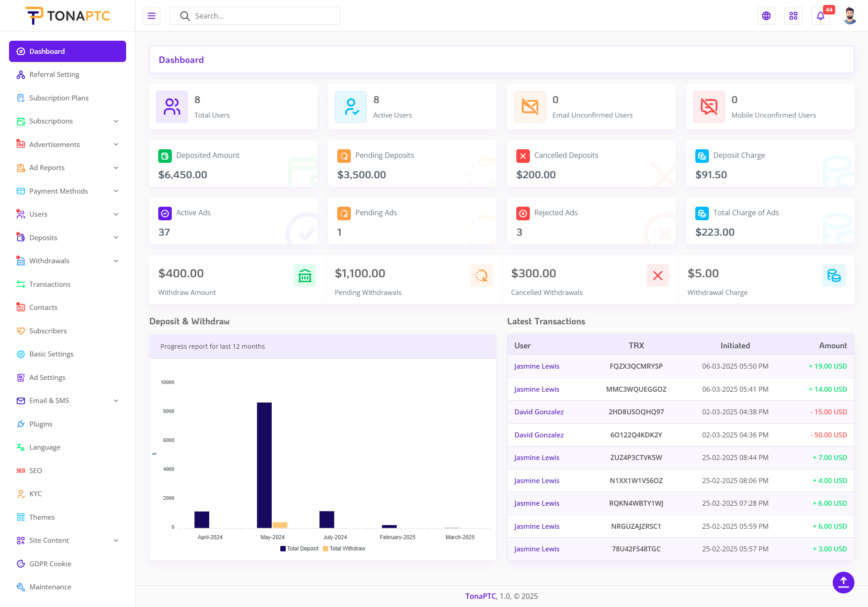Click the TonaPTC footer link
868x607 pixels.
(x=481, y=596)
